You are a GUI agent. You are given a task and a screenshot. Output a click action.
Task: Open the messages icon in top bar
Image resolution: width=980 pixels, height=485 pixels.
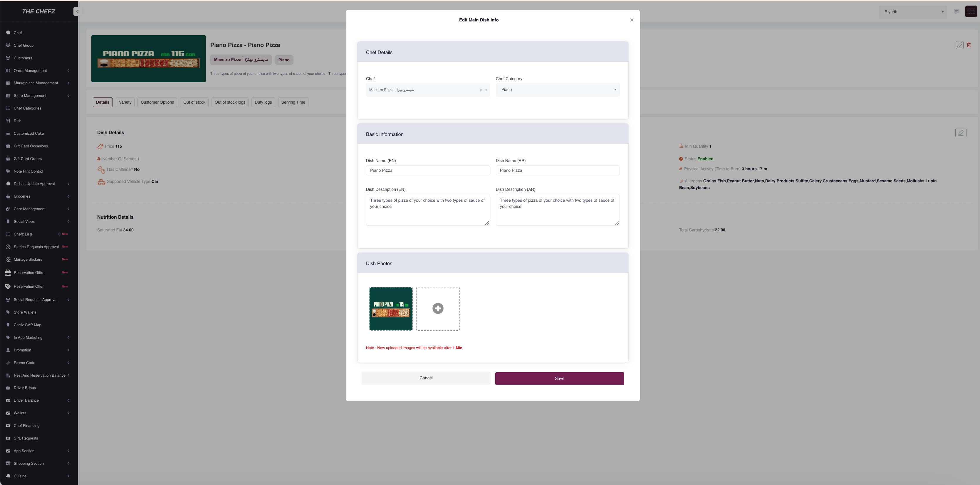pos(956,11)
